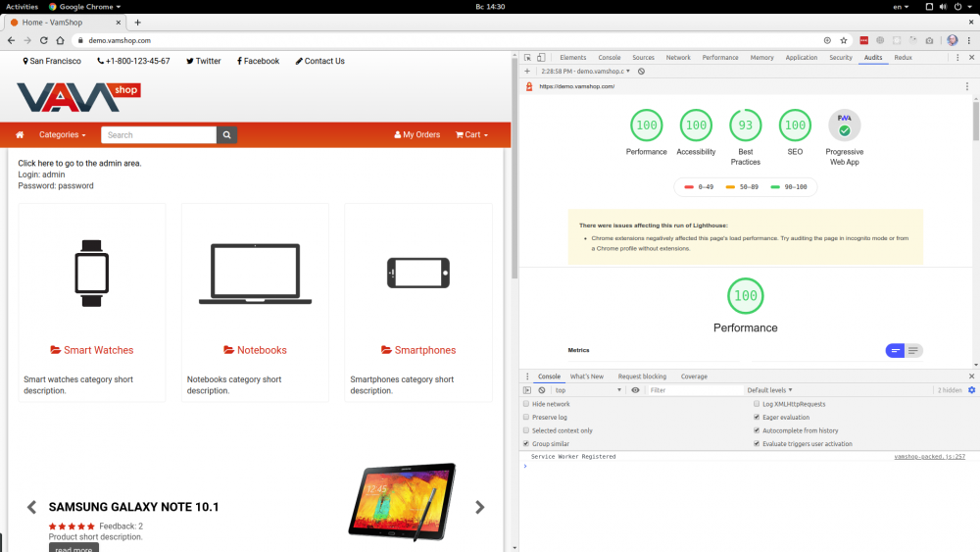Open the Request blocking drawer tab
The width and height of the screenshot is (980, 552).
coord(642,376)
